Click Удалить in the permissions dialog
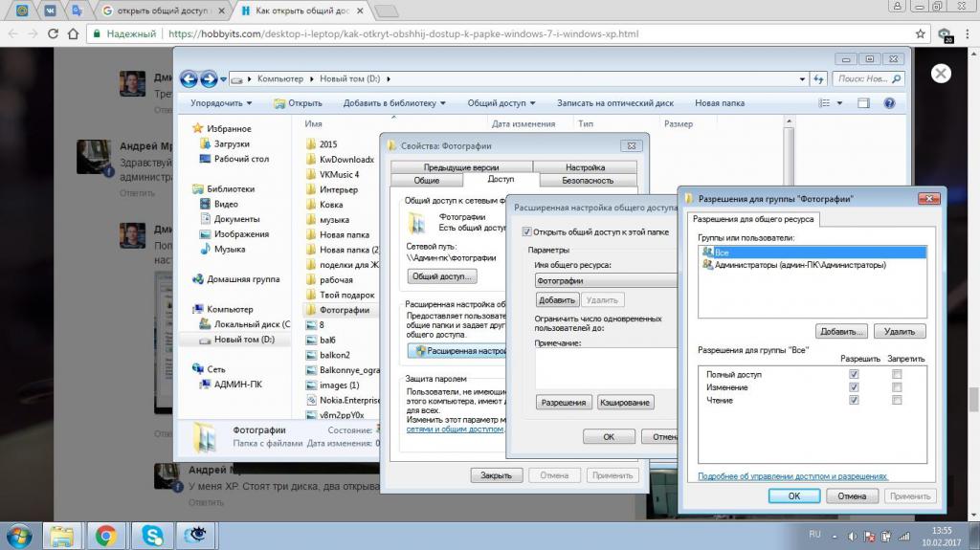Viewport: 980px width, 550px height. 900,331
